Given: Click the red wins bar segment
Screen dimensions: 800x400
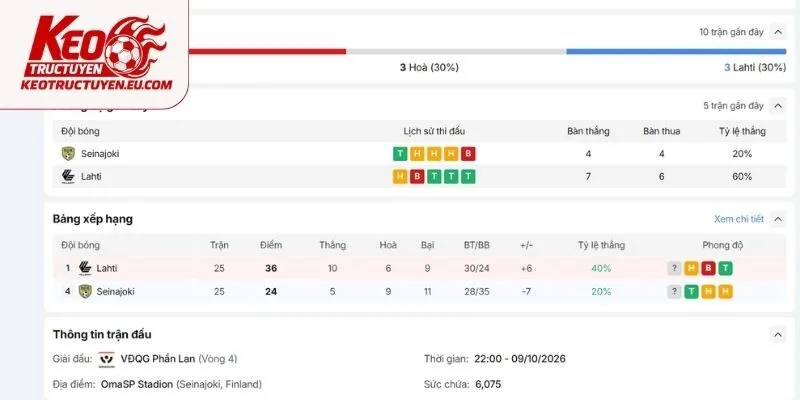Looking at the screenshot, I should tap(267, 52).
